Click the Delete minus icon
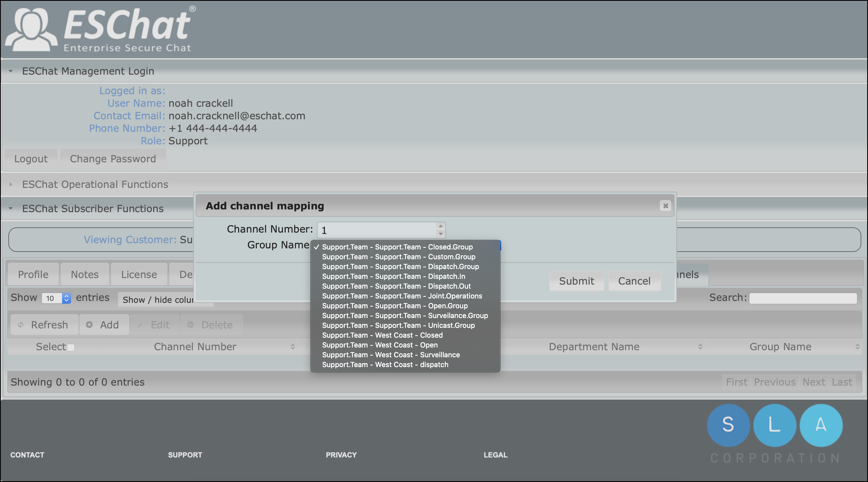Viewport: 868px width, 482px height. [191, 325]
